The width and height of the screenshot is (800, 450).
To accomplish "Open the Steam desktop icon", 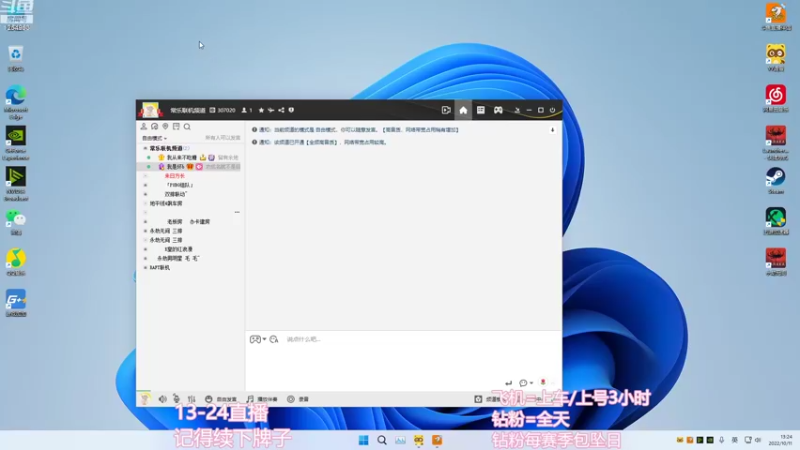I will point(776,181).
